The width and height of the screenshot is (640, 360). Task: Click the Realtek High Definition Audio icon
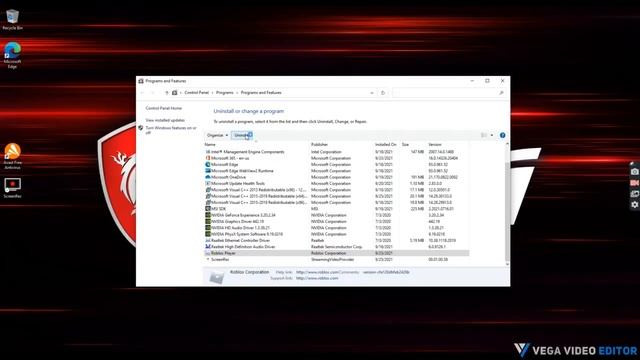208,247
